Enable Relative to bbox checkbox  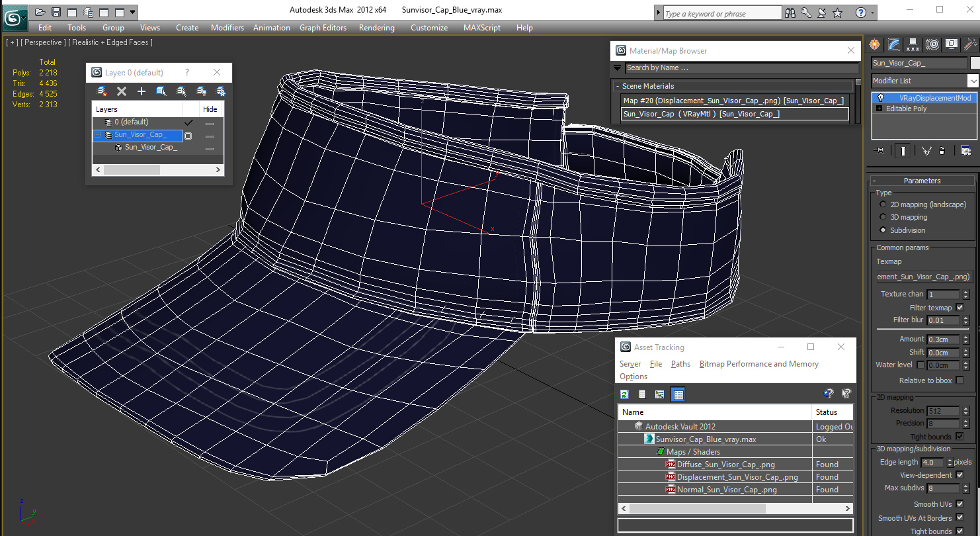click(x=960, y=380)
